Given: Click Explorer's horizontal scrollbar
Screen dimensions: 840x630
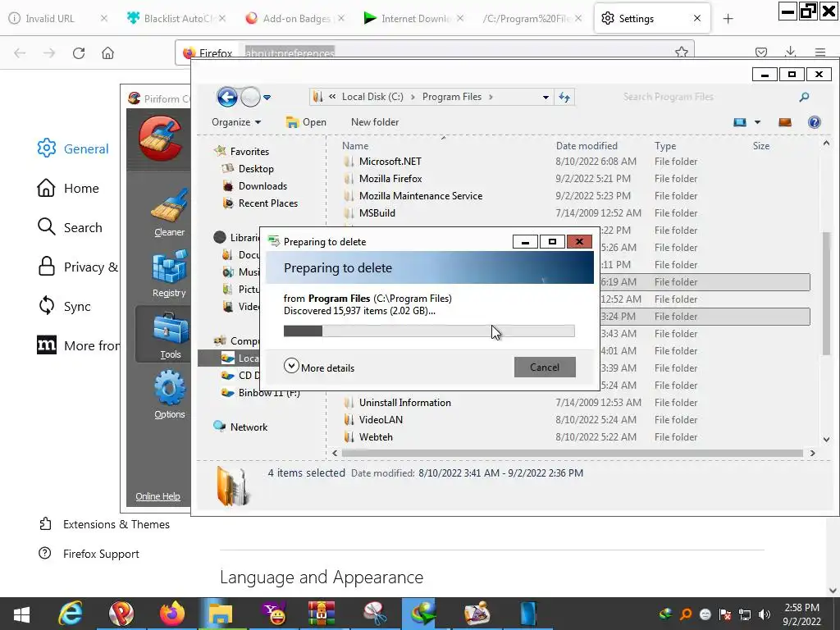Looking at the screenshot, I should click(x=572, y=453).
